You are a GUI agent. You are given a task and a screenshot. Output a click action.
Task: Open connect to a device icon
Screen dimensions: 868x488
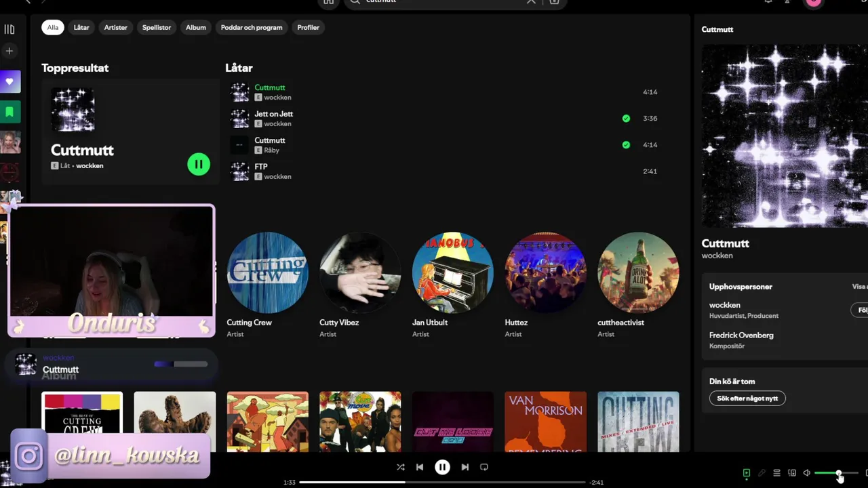[791, 473]
